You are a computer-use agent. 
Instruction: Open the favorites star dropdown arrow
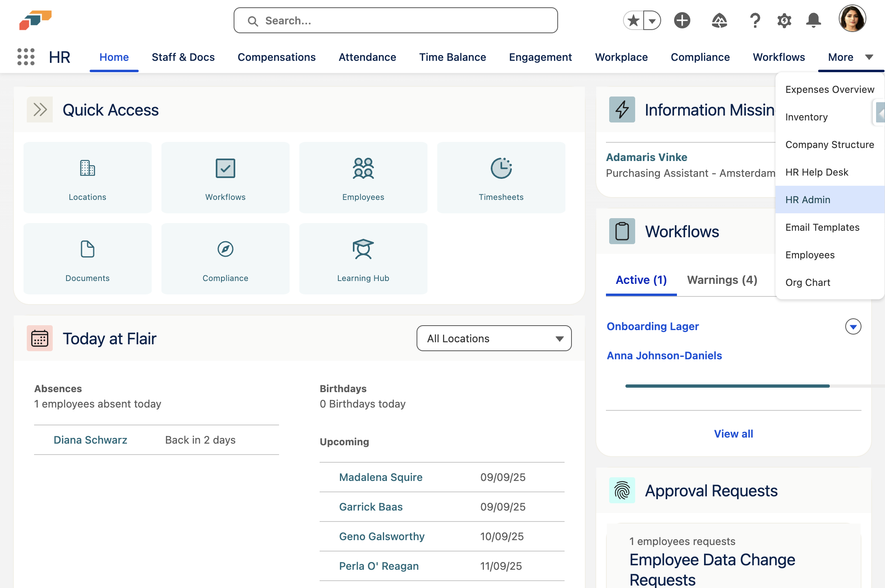click(x=652, y=20)
